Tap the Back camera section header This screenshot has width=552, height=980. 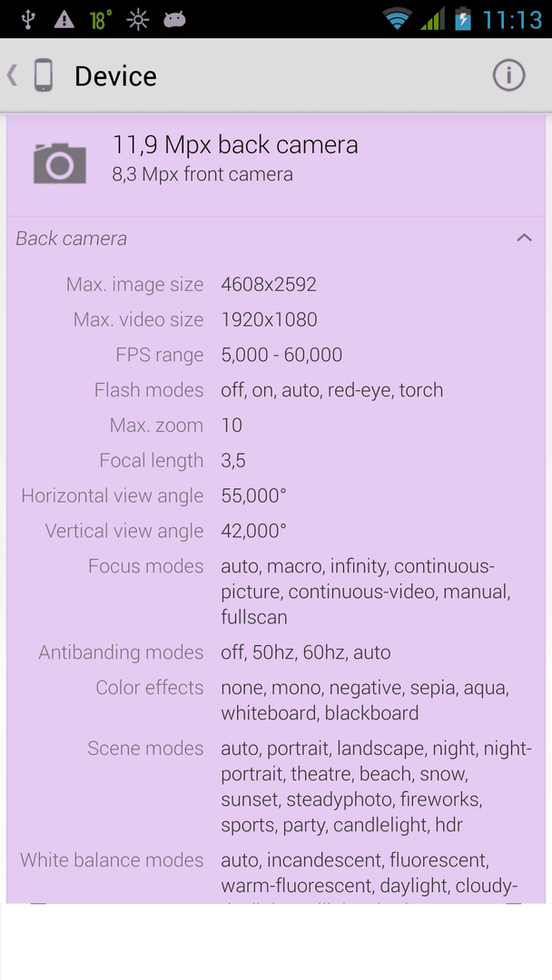tap(276, 238)
